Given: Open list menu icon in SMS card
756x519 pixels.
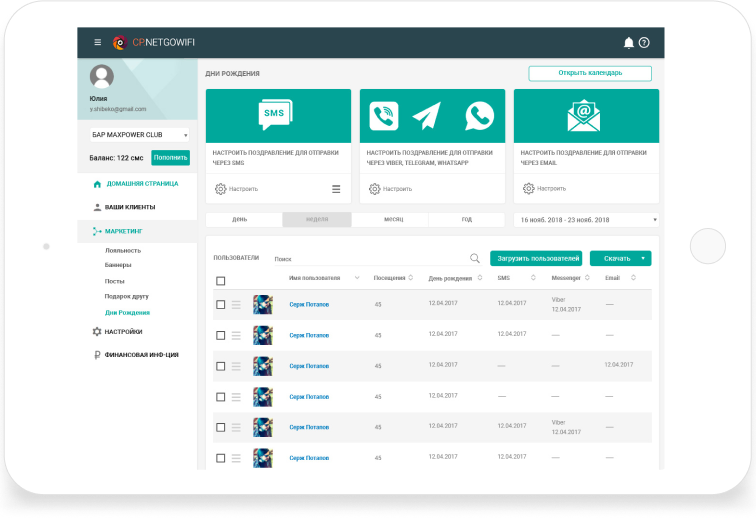Looking at the screenshot, I should (336, 189).
